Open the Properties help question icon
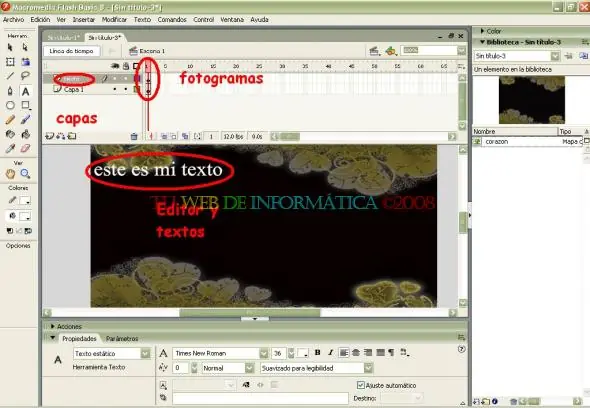 pos(461,349)
